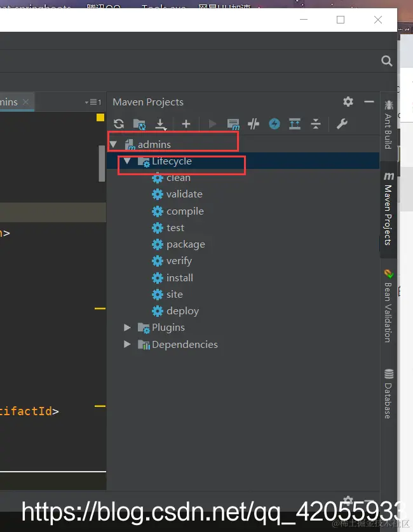Image resolution: width=413 pixels, height=532 pixels.
Task: Click the editor vertical scrollbar thumb
Action: tap(102, 163)
